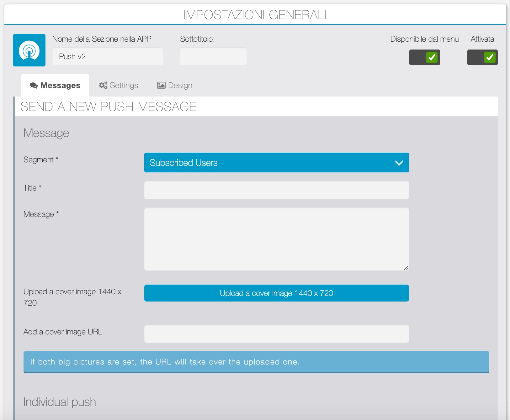Click the blue Push broadcast section icon

click(29, 50)
